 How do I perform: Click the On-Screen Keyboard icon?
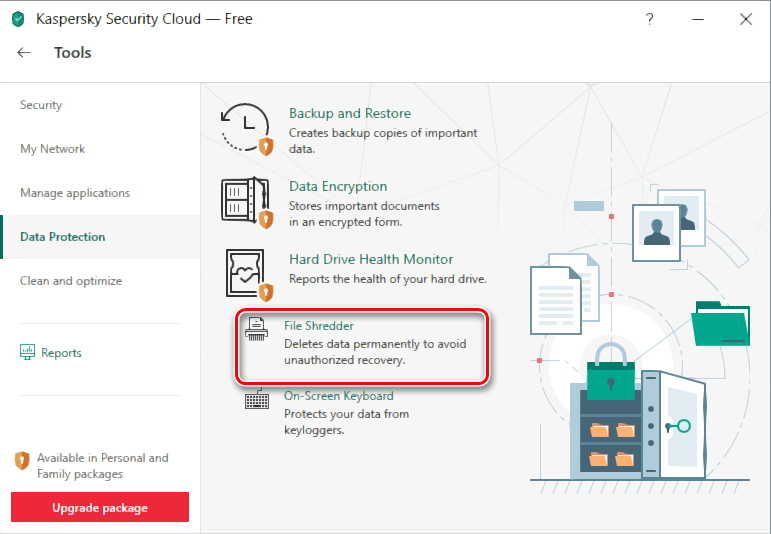pyautogui.click(x=257, y=399)
